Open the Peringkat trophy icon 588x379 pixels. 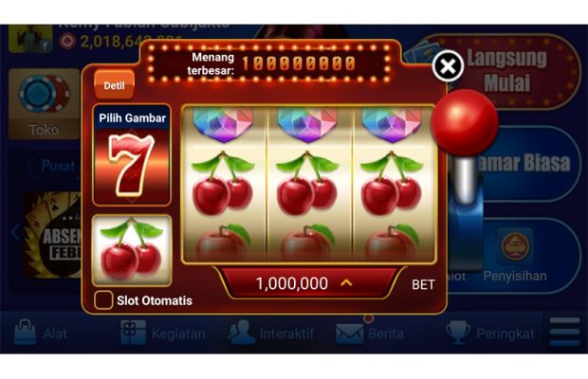pos(457,333)
